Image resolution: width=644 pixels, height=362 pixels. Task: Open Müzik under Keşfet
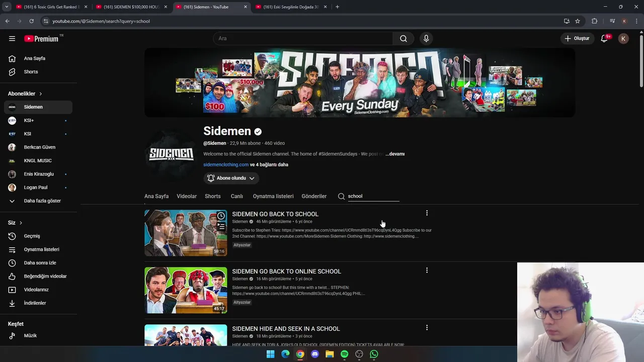[38, 336]
